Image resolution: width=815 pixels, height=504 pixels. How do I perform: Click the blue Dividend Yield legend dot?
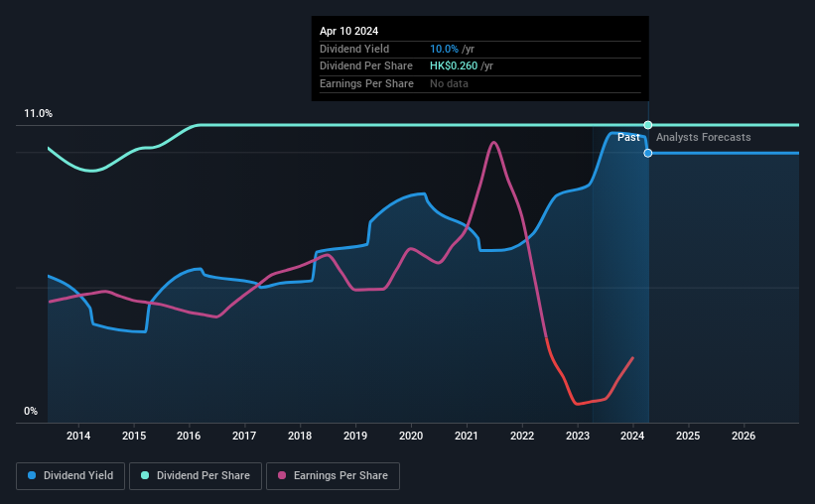(32, 475)
